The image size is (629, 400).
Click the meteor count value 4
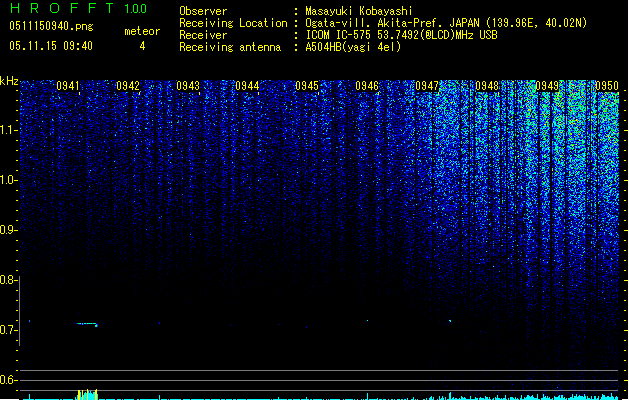click(x=141, y=46)
